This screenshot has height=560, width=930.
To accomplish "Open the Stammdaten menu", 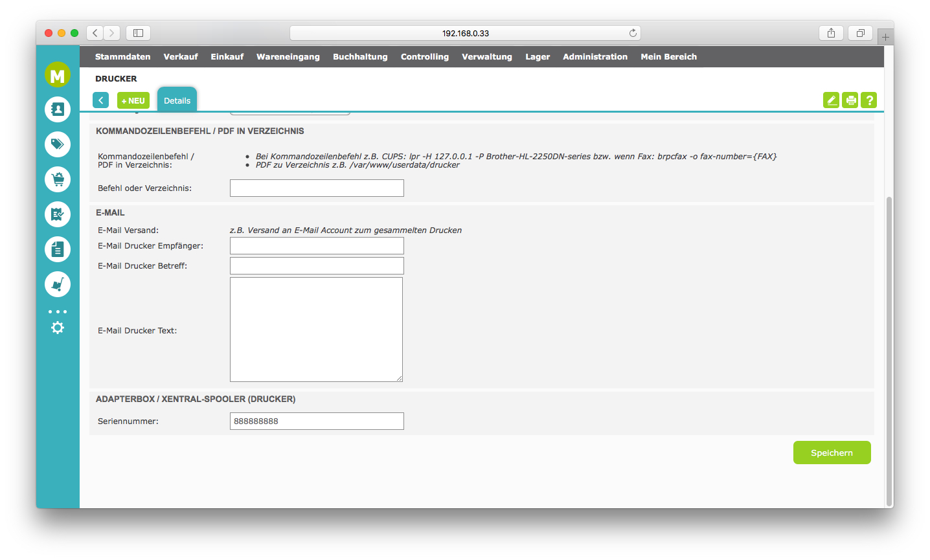I will (x=122, y=57).
